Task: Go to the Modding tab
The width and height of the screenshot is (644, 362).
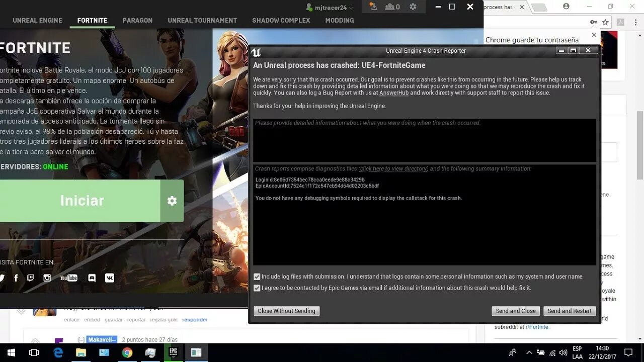Action: point(340,20)
